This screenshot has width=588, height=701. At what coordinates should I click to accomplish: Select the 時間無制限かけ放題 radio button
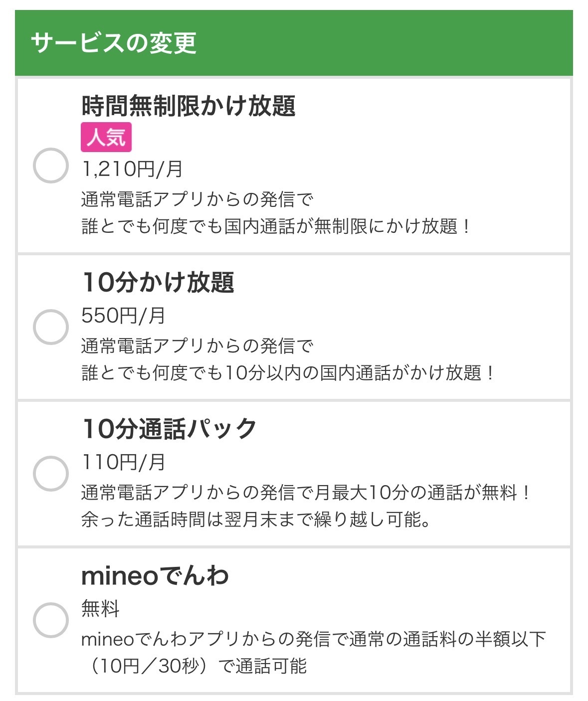pos(50,166)
